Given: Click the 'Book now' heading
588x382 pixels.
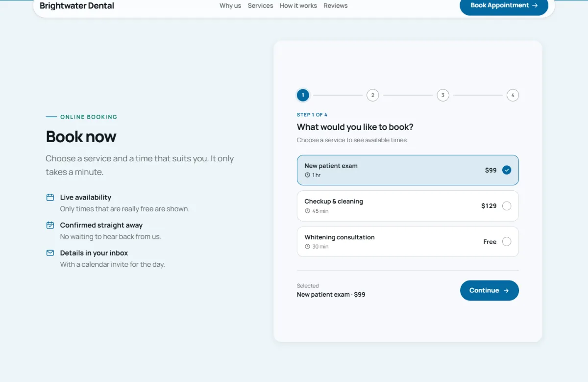Looking at the screenshot, I should click(81, 136).
